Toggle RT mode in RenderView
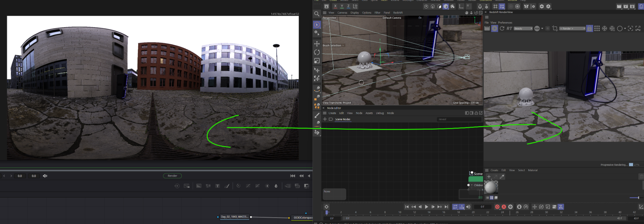The height and width of the screenshot is (224, 644). coord(509,28)
